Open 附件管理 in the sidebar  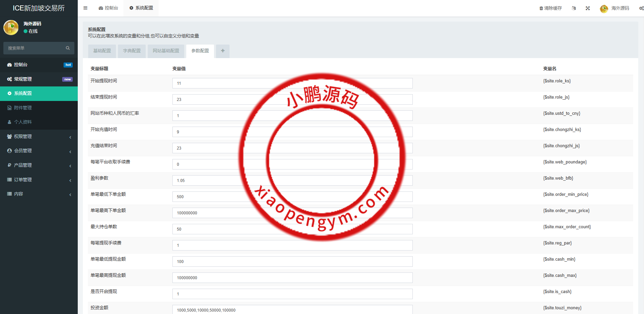(23, 108)
